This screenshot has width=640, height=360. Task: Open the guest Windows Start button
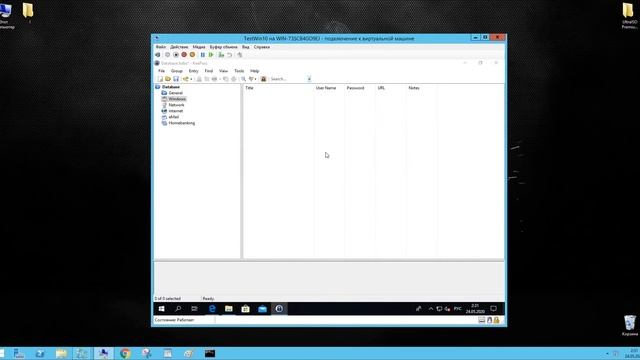pyautogui.click(x=162, y=309)
